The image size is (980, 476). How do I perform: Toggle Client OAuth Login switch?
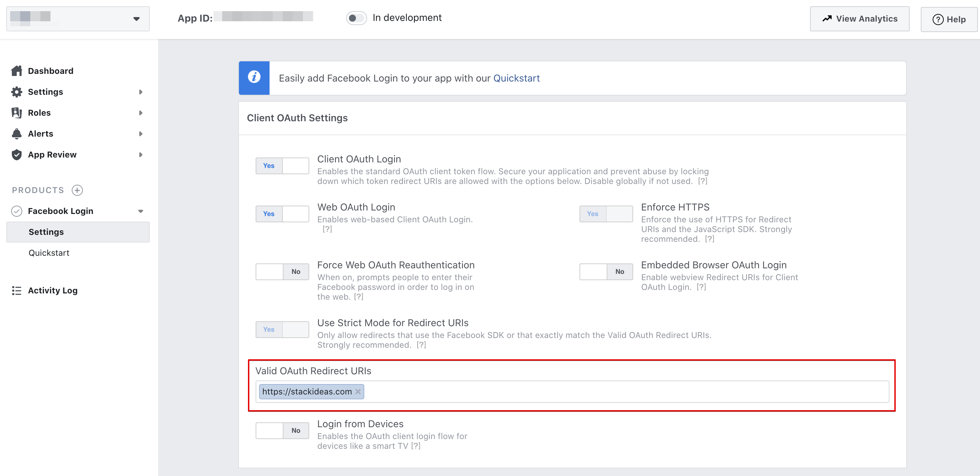tap(282, 166)
